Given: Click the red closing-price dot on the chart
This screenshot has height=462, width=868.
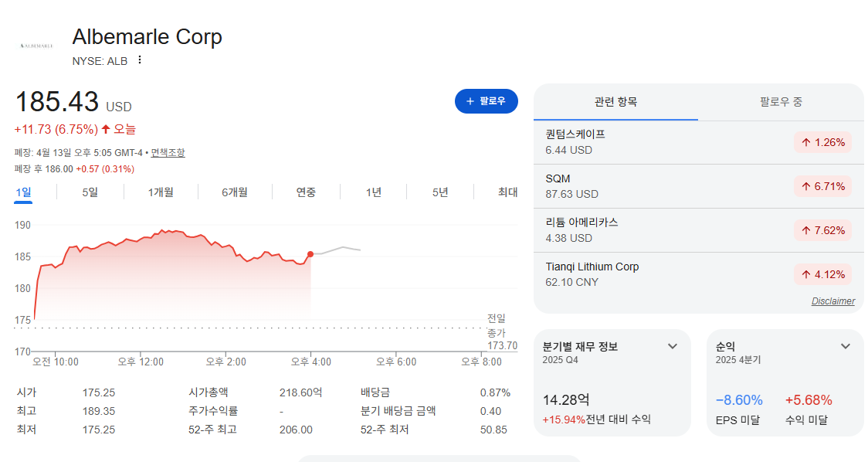Looking at the screenshot, I should click(x=310, y=254).
